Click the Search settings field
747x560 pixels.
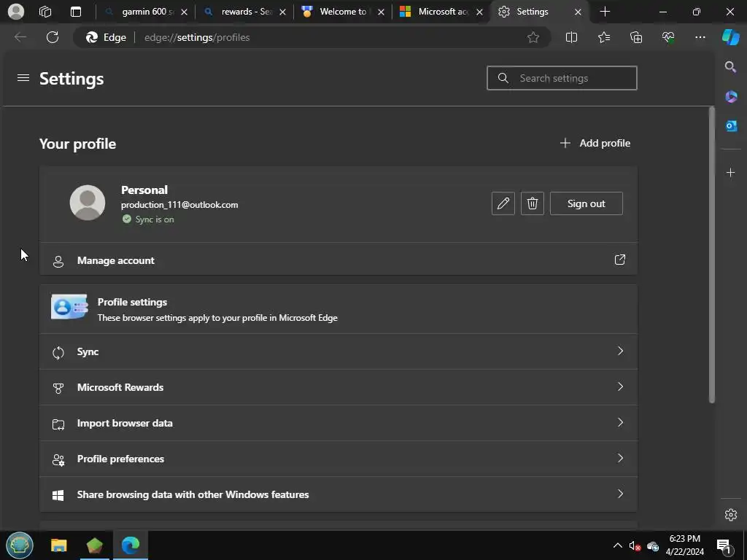click(562, 78)
